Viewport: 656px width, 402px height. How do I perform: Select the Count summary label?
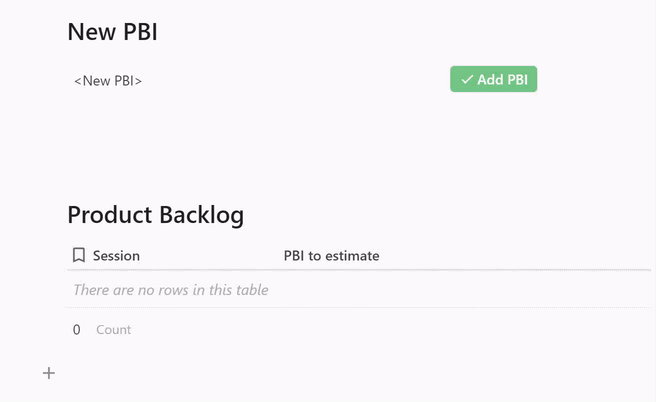tap(113, 329)
